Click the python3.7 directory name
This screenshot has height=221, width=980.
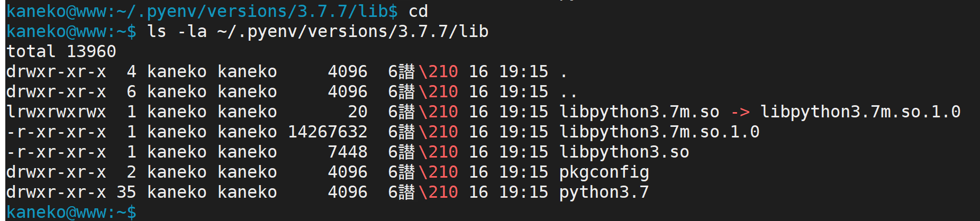604,192
